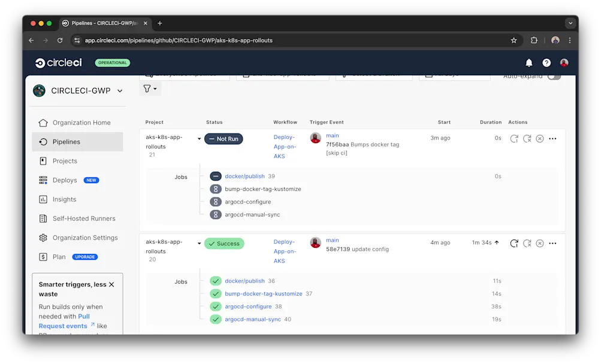Open Deploy-App-on-AKS workflow of Success pipeline

tap(285, 251)
